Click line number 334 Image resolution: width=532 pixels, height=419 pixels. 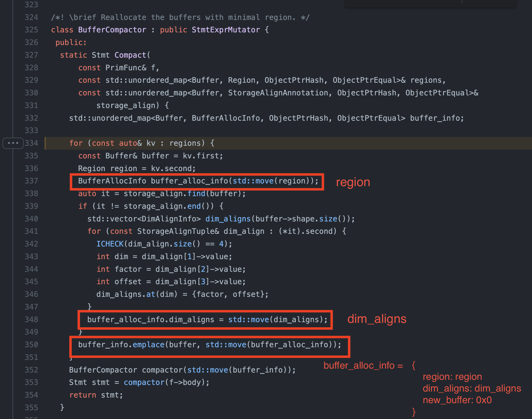pos(31,143)
